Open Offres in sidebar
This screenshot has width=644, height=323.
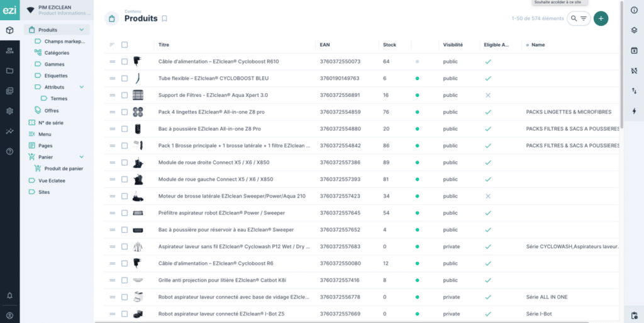(52, 111)
